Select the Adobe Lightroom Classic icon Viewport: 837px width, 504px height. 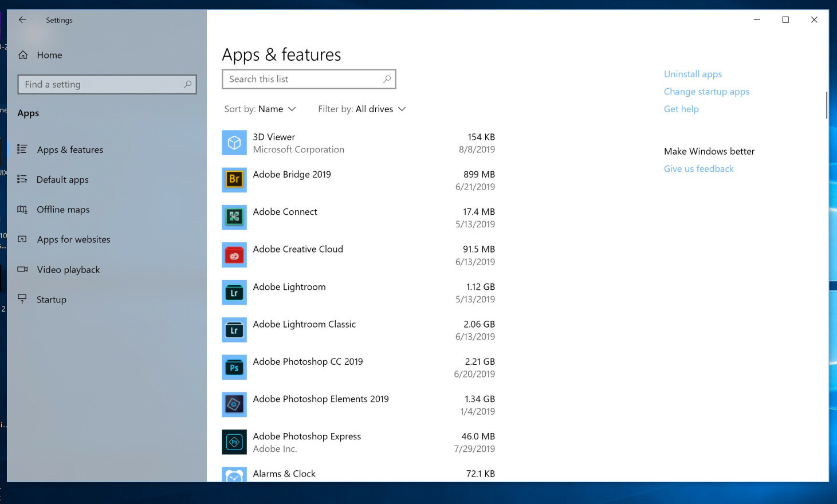234,330
